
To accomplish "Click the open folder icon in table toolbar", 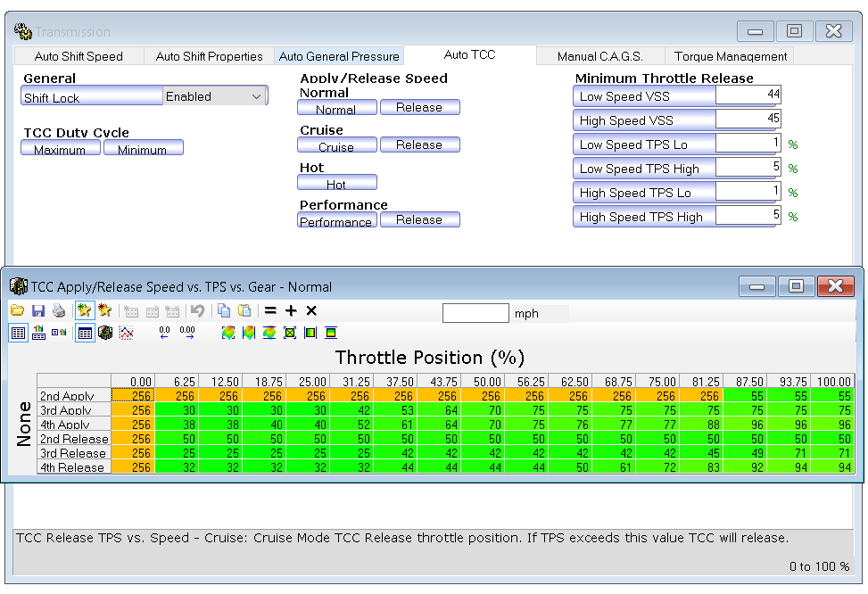I will pos(18,311).
